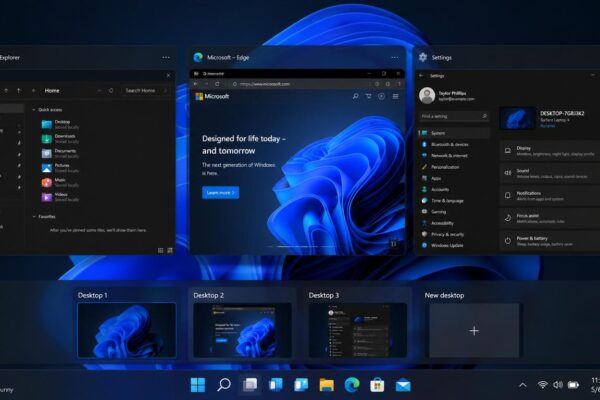This screenshot has width=600, height=400.
Task: Click the Display monitor icon in Settings
Action: click(x=508, y=151)
